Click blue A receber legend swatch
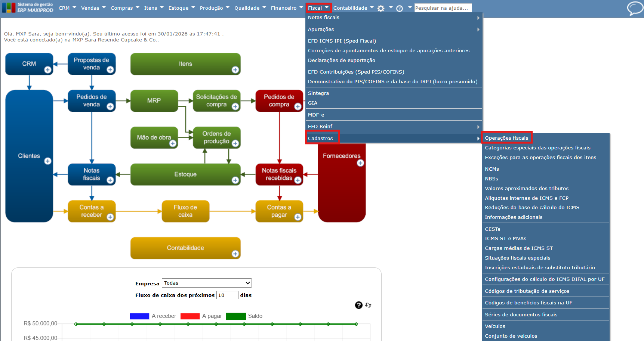The height and width of the screenshot is (341, 644). pos(139,316)
